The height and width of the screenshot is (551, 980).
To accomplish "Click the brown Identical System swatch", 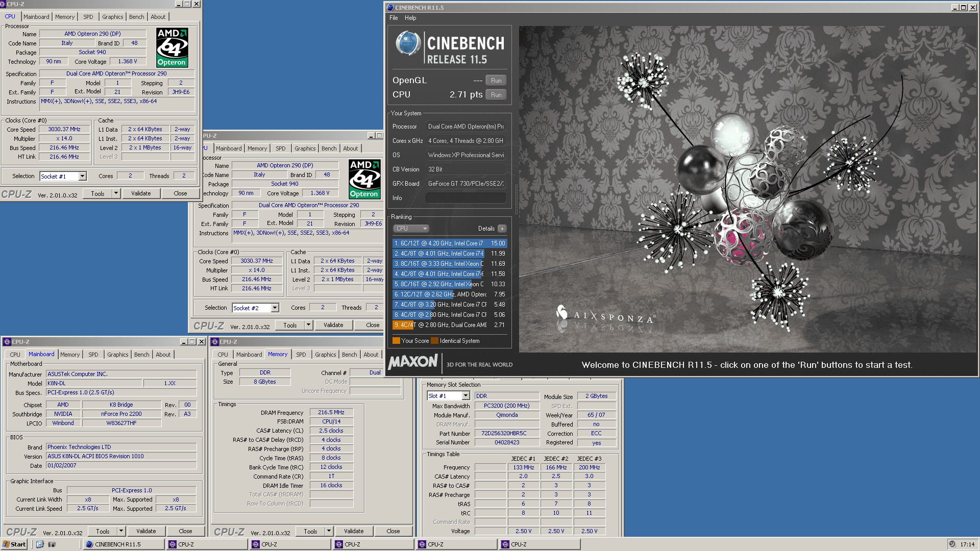I will click(x=434, y=341).
